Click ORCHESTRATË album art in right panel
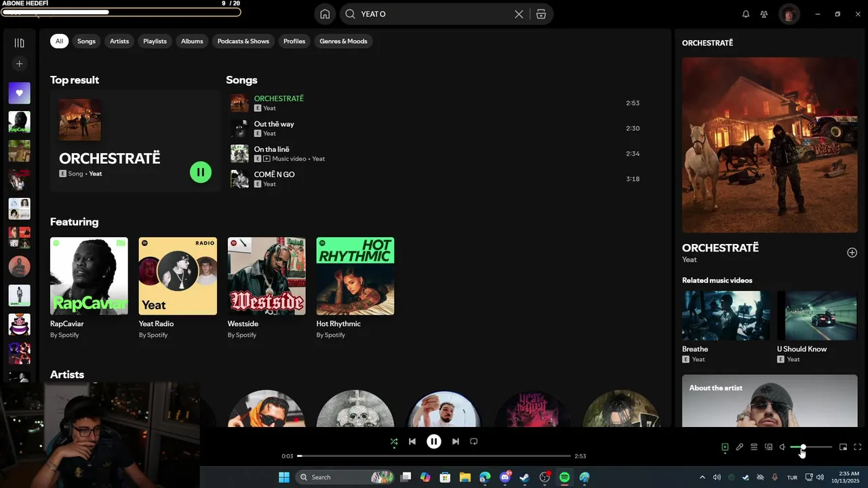The width and height of the screenshot is (868, 488). point(770,145)
